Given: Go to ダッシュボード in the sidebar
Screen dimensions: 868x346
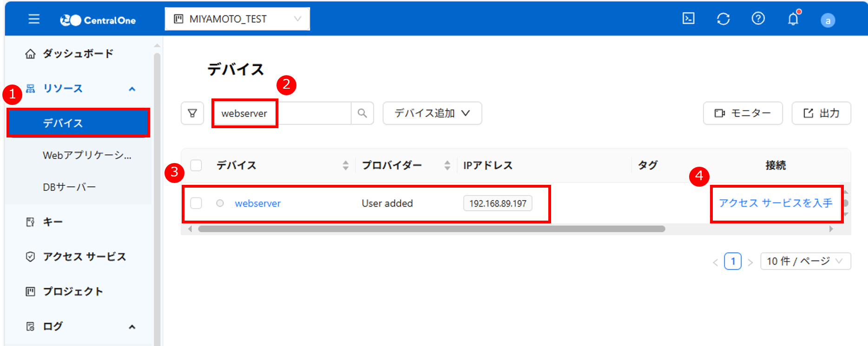Looking at the screenshot, I should 78,54.
